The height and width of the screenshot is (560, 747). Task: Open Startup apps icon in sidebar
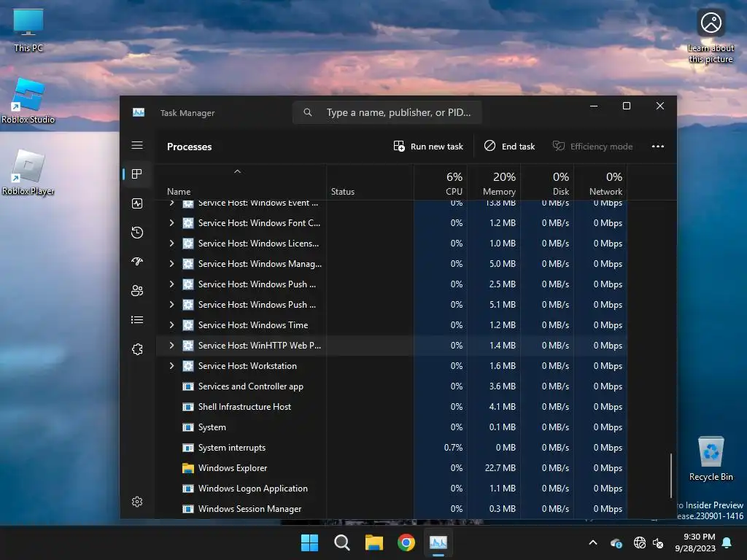click(137, 262)
